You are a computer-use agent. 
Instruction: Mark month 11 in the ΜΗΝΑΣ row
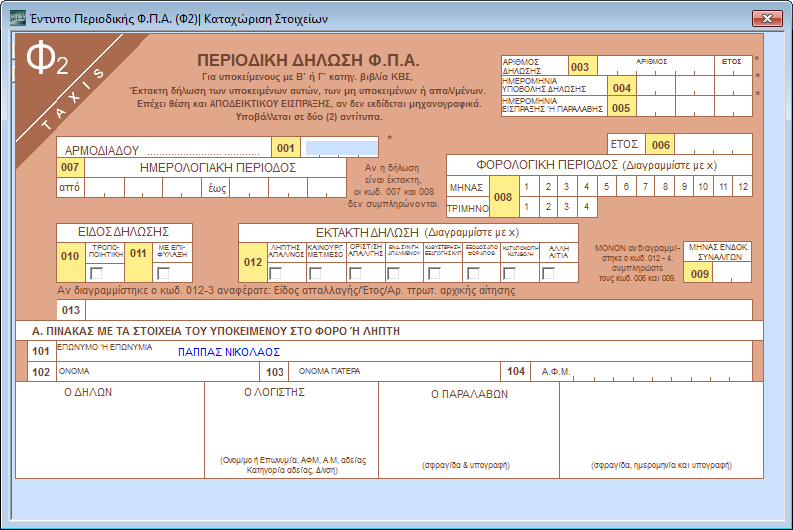pos(723,187)
